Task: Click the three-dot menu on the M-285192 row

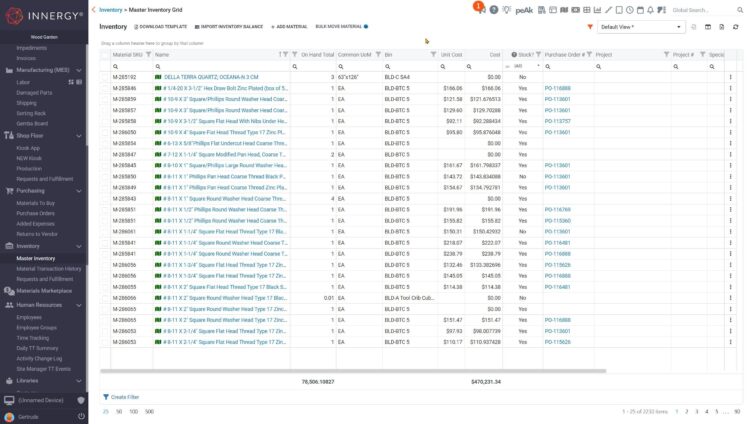Action: click(x=730, y=77)
